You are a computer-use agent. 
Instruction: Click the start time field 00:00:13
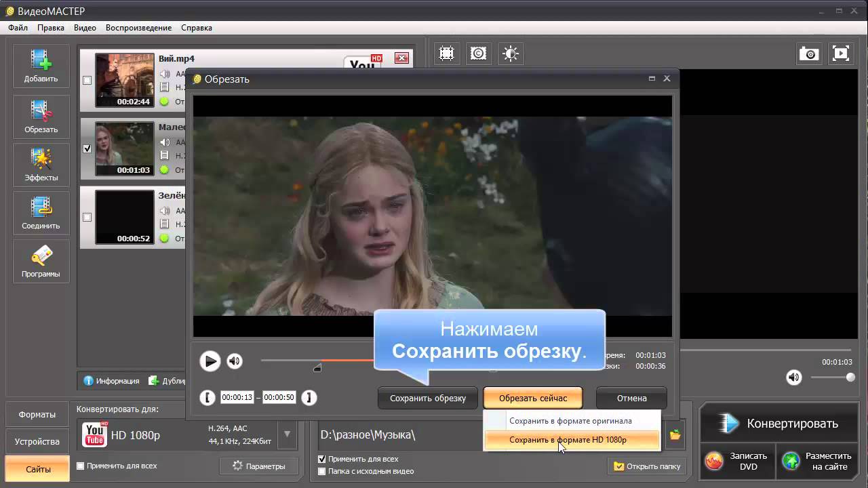(237, 398)
